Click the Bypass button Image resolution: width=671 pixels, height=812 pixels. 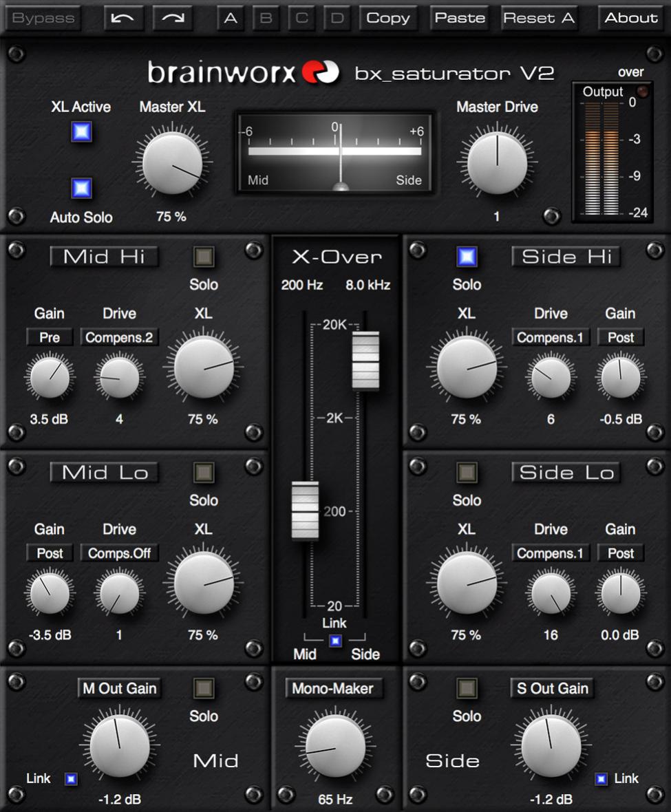tap(43, 18)
